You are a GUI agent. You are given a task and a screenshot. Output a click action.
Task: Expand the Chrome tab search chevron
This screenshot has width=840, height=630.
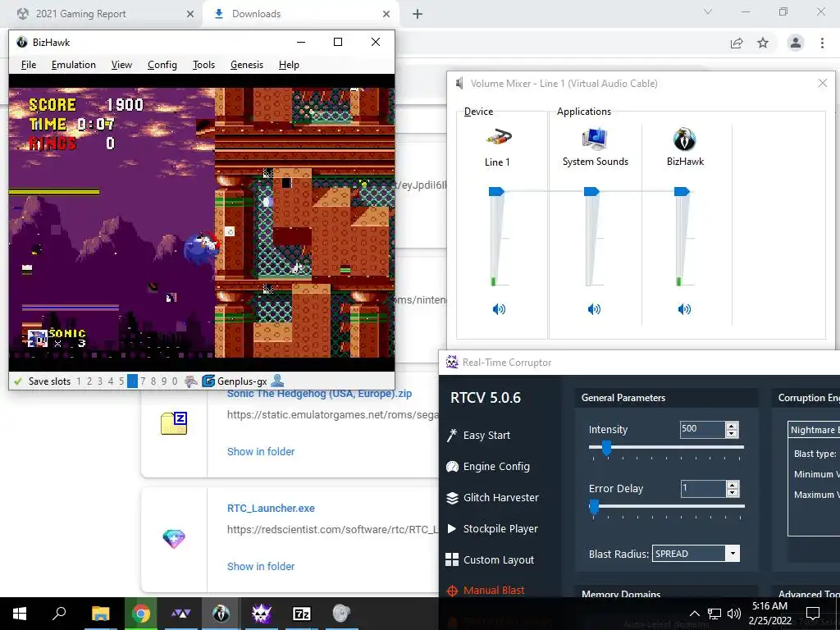[x=708, y=11]
